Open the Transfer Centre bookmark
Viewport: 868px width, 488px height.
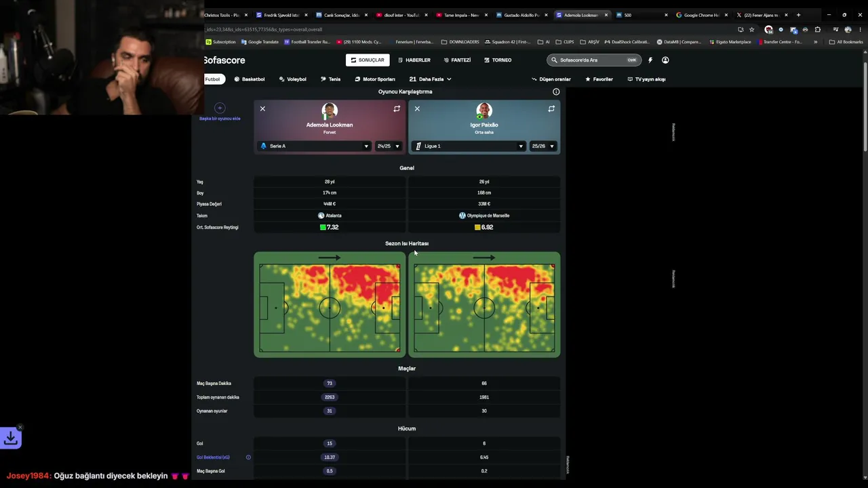779,42
